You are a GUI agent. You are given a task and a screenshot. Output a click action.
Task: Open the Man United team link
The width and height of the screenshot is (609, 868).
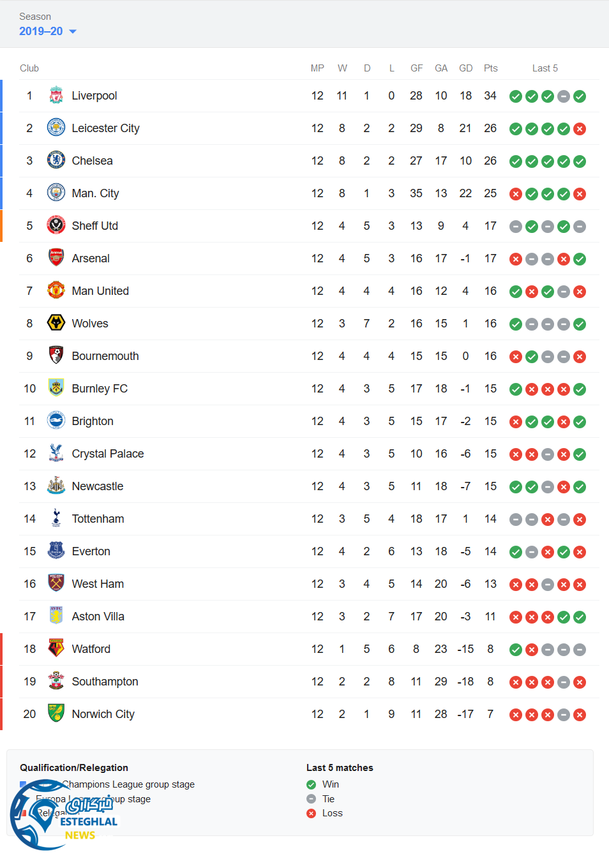tap(100, 291)
